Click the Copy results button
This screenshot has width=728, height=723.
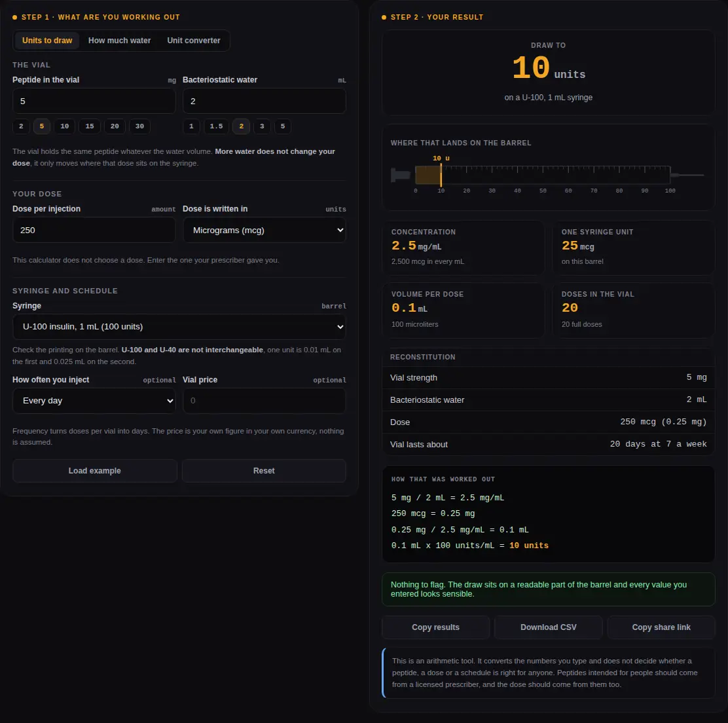tap(435, 627)
